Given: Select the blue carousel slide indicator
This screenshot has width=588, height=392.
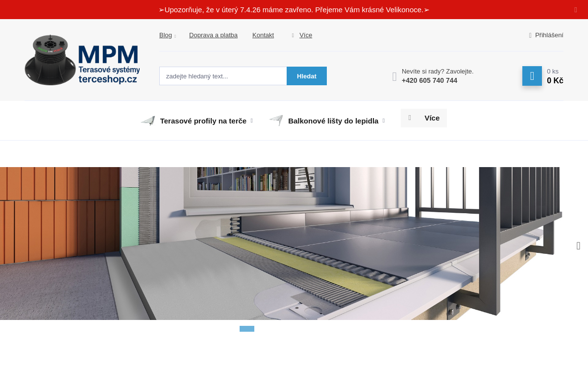Looking at the screenshot, I should [x=247, y=329].
